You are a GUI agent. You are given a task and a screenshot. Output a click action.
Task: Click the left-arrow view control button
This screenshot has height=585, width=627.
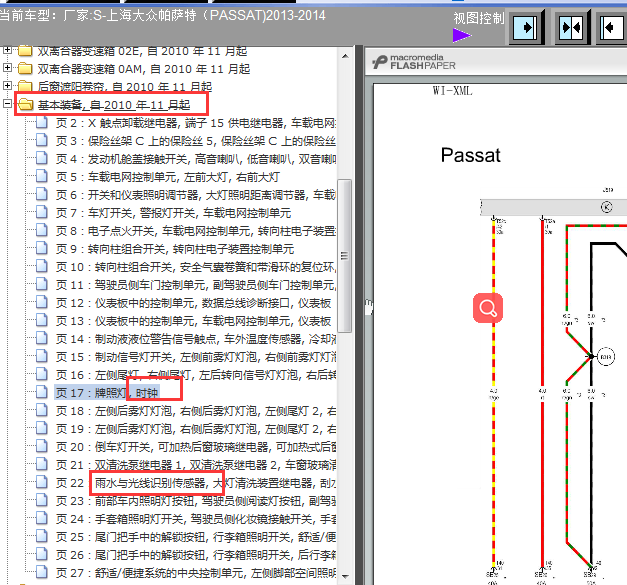(612, 27)
